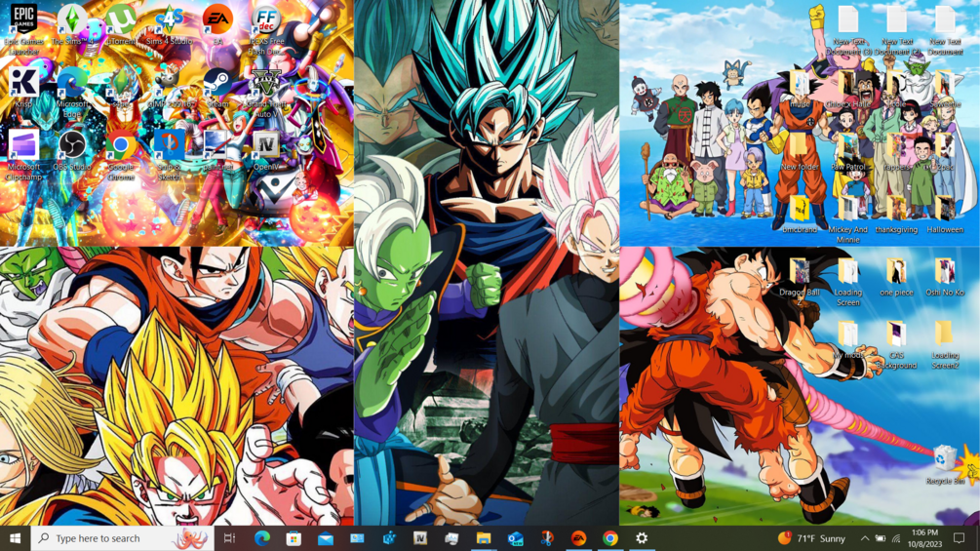
Task: Open the notification center icon
Action: coord(960,538)
